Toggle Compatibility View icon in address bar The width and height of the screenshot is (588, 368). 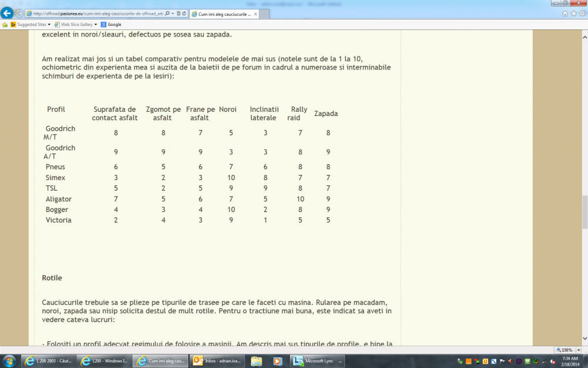pyautogui.click(x=179, y=14)
